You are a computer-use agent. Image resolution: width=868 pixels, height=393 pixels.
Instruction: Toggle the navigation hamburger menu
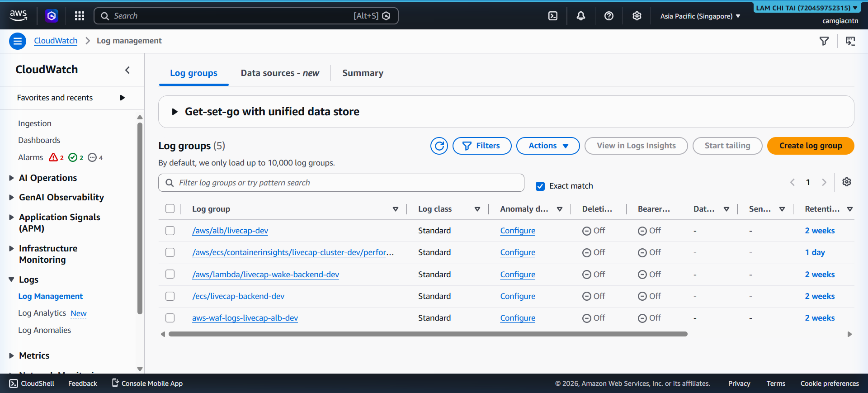click(18, 41)
